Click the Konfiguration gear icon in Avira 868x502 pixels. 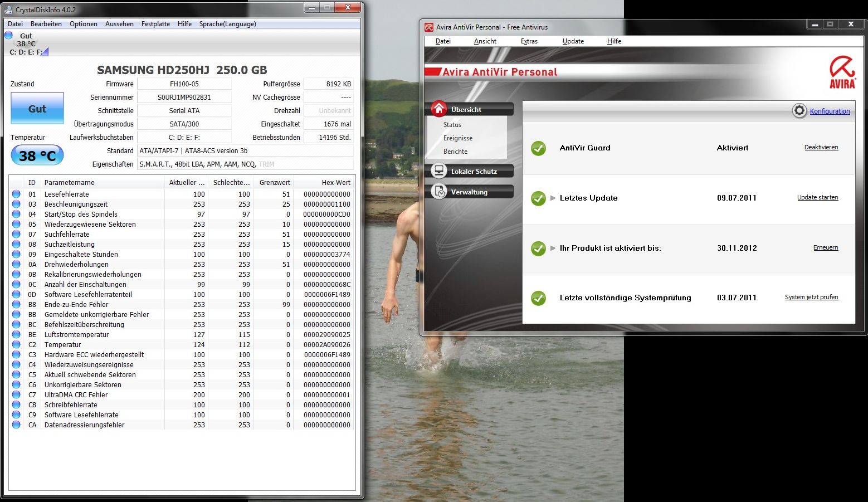[x=799, y=111]
